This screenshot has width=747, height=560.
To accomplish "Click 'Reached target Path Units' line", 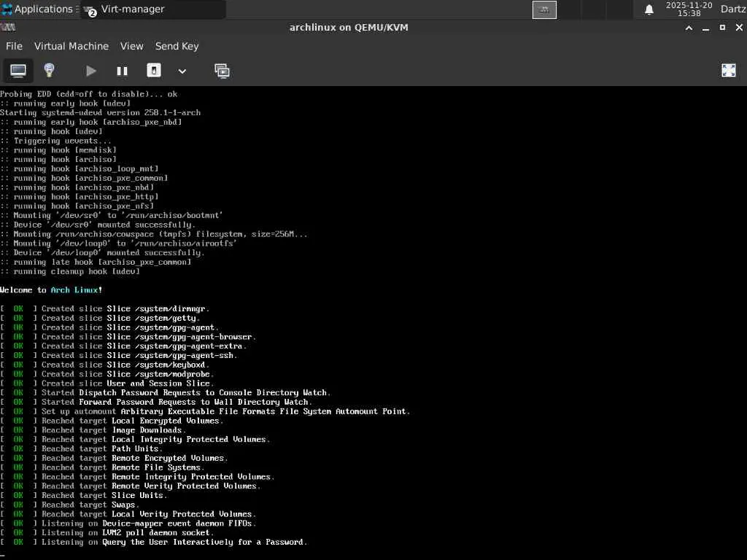I will coord(82,448).
